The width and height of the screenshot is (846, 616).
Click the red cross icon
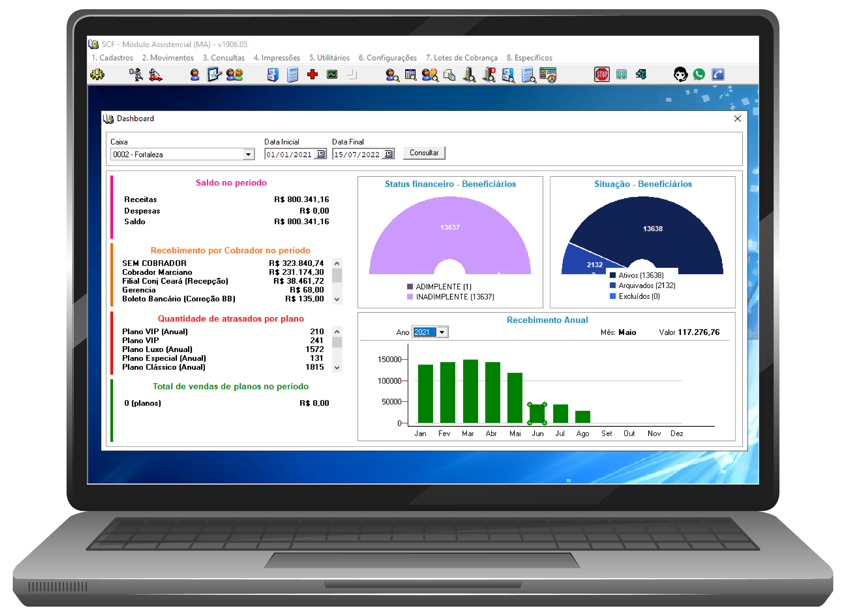click(x=312, y=75)
